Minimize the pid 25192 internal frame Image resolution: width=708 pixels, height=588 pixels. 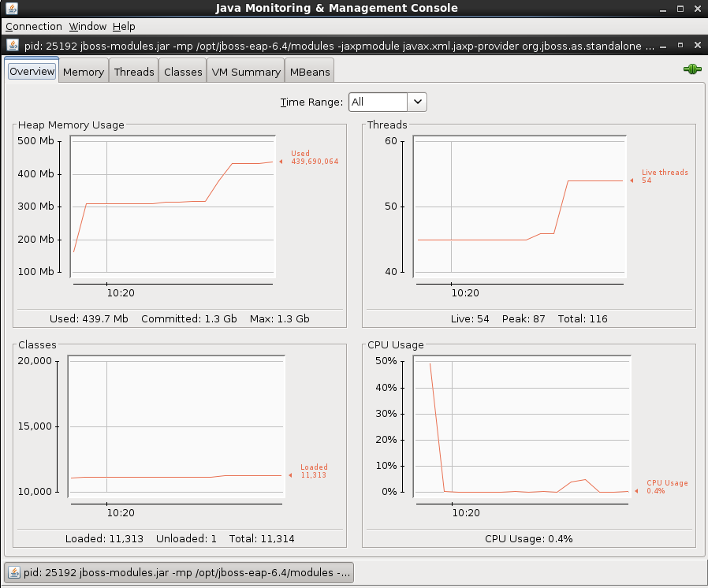[x=663, y=46]
